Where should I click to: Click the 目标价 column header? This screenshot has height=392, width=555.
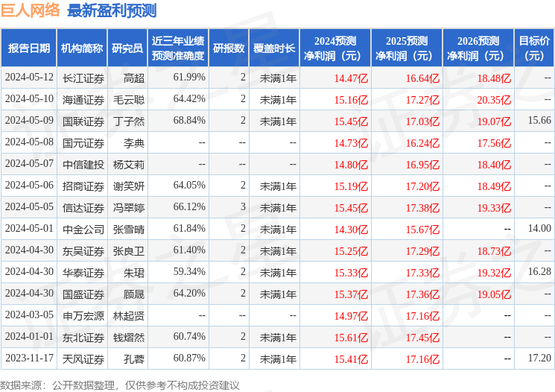pos(534,48)
